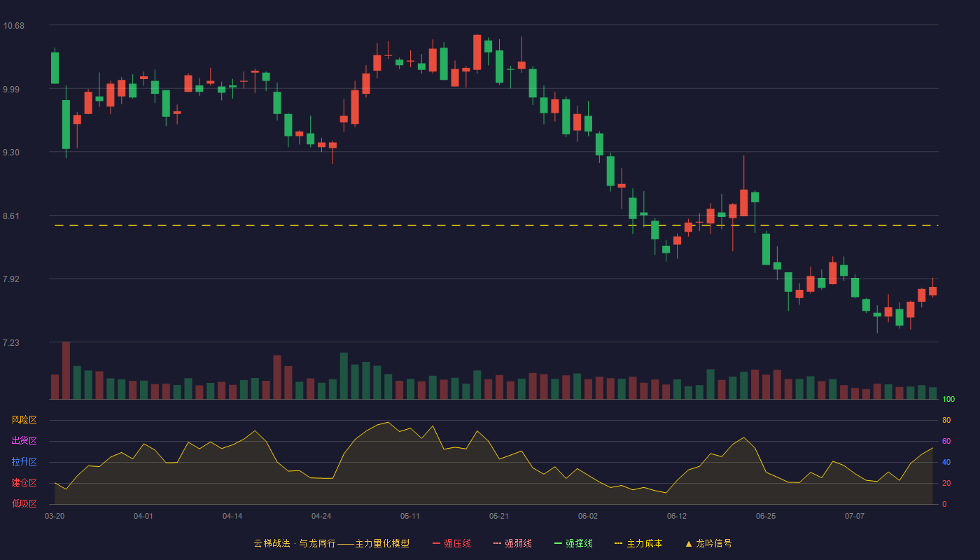
Task: Toggle the 云梯战法 · 与龙同行 legend entry
Action: point(331,543)
